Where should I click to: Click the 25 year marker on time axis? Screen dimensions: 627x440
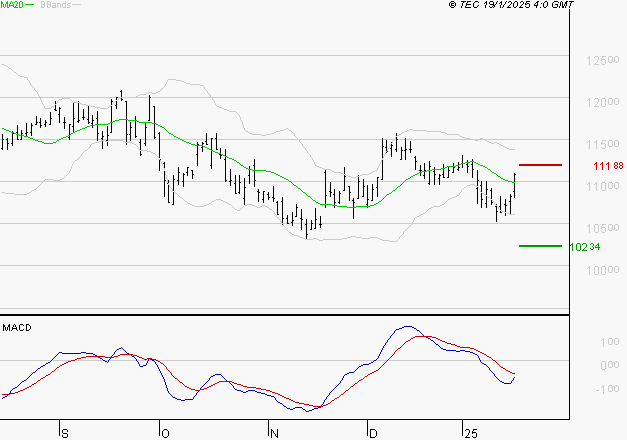coord(471,434)
